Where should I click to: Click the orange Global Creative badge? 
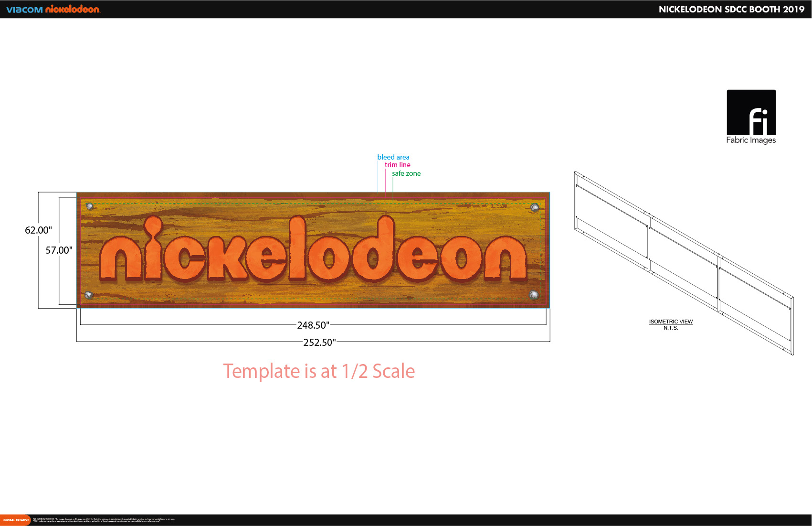[x=15, y=520]
